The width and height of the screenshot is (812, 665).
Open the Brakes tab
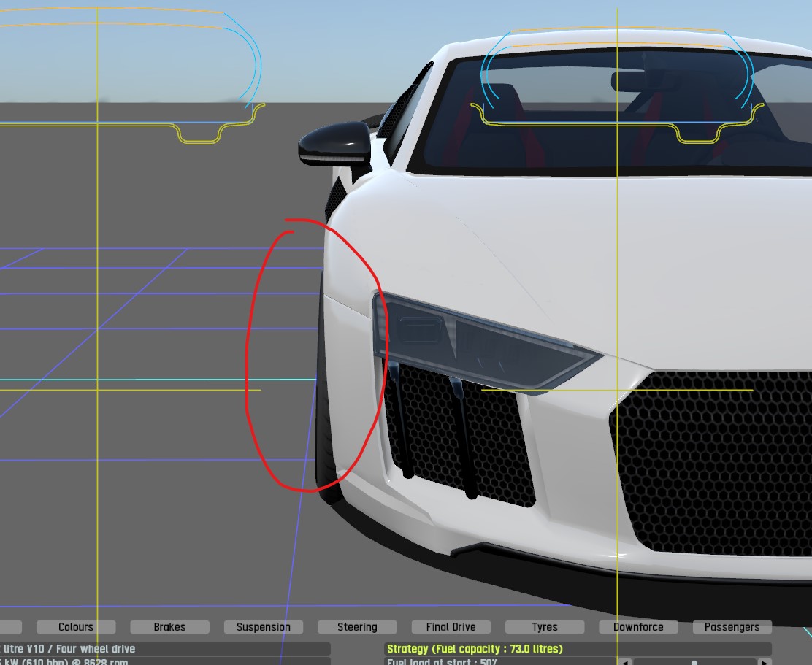click(x=169, y=627)
